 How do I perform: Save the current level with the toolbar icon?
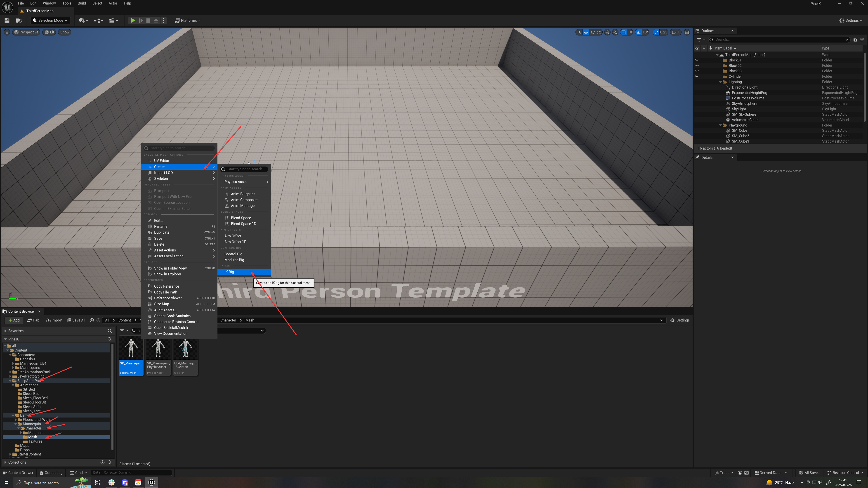tap(7, 21)
